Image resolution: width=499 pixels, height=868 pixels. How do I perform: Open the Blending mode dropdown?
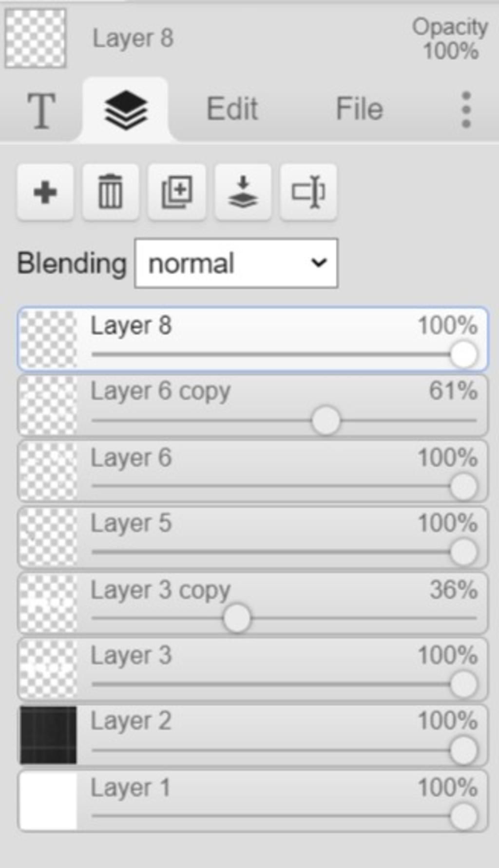[x=236, y=263]
